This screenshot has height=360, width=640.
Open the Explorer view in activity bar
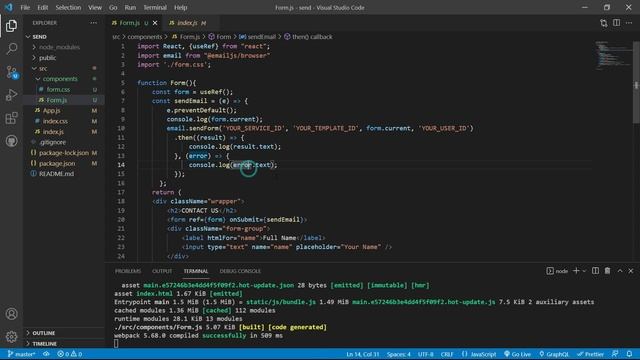point(11,26)
